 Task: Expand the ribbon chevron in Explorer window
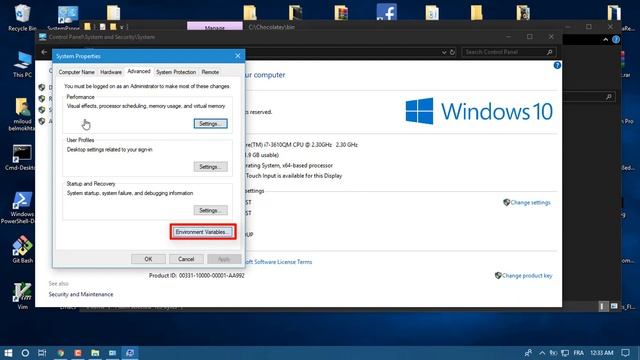(x=605, y=40)
